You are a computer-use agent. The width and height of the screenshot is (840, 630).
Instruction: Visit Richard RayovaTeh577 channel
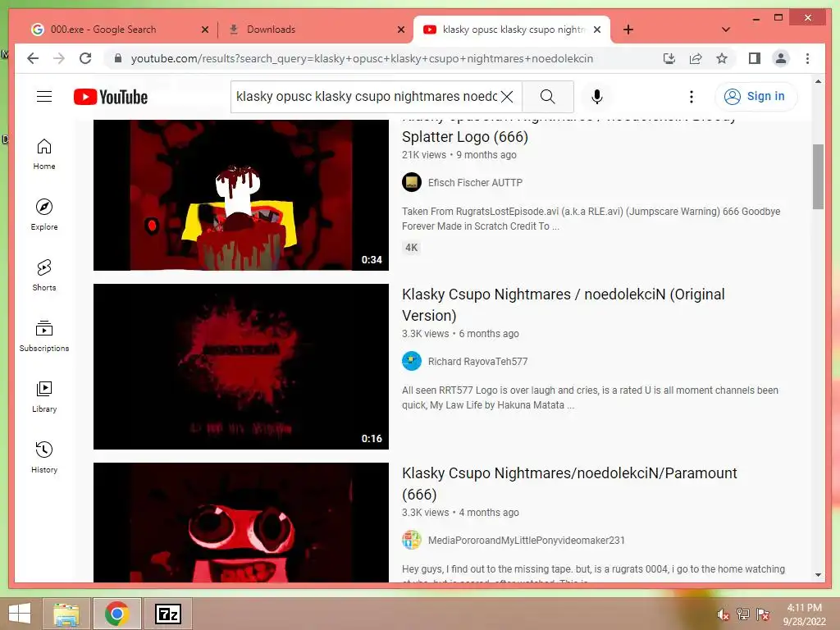click(477, 362)
